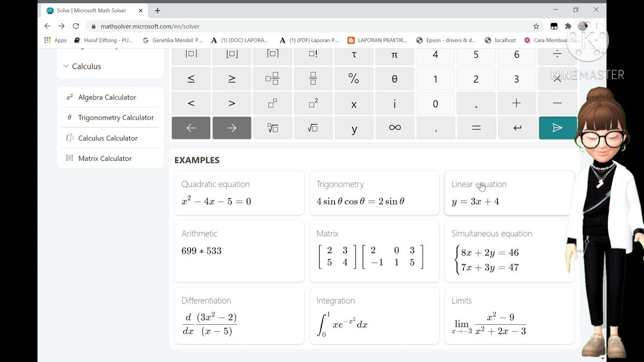The image size is (644, 362).
Task: Select the Limits example
Action: coord(509,316)
